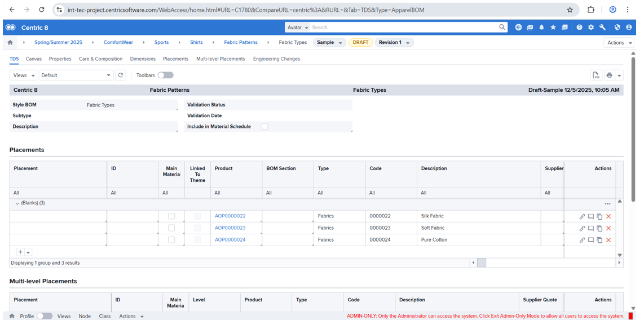This screenshot has height=325, width=644.
Task: Delete the Soft Fabric row
Action: point(608,229)
